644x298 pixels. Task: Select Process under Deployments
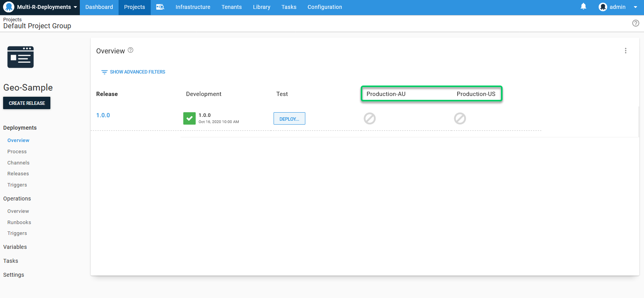17,152
